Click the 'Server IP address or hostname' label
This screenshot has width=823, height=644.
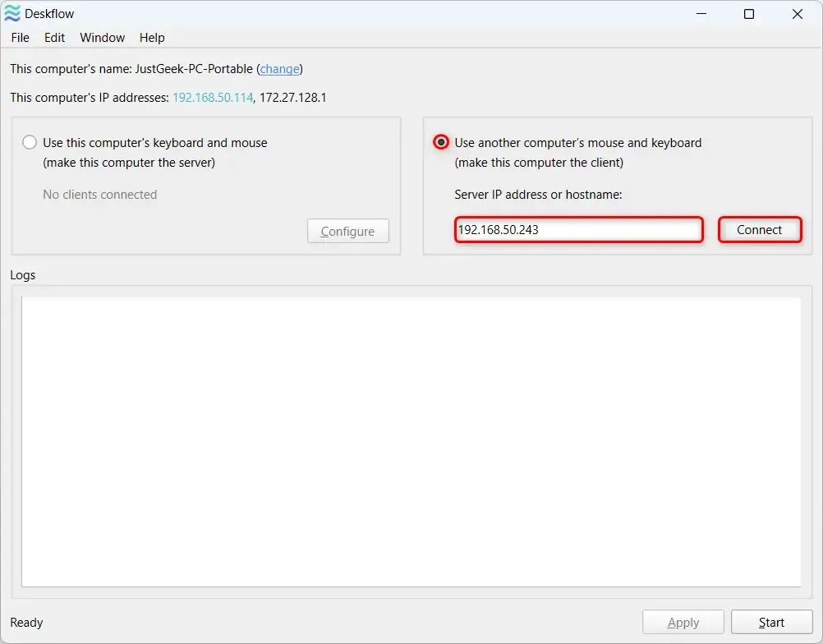(x=538, y=195)
